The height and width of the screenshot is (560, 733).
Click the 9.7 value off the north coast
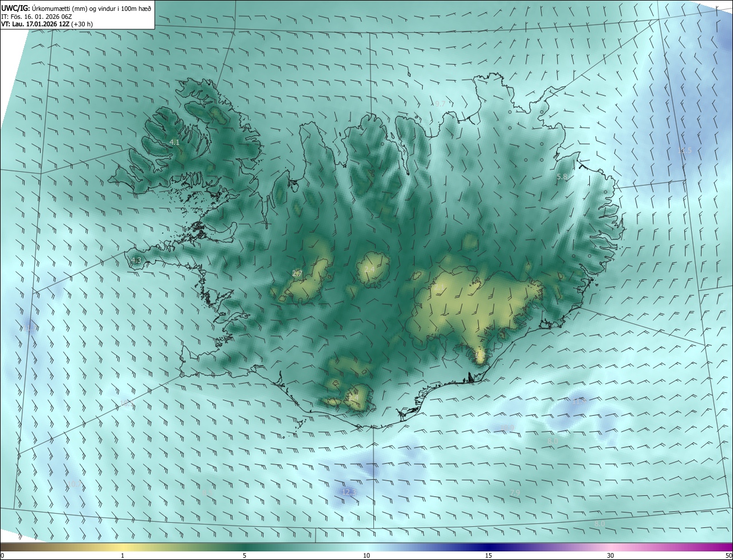(x=440, y=104)
